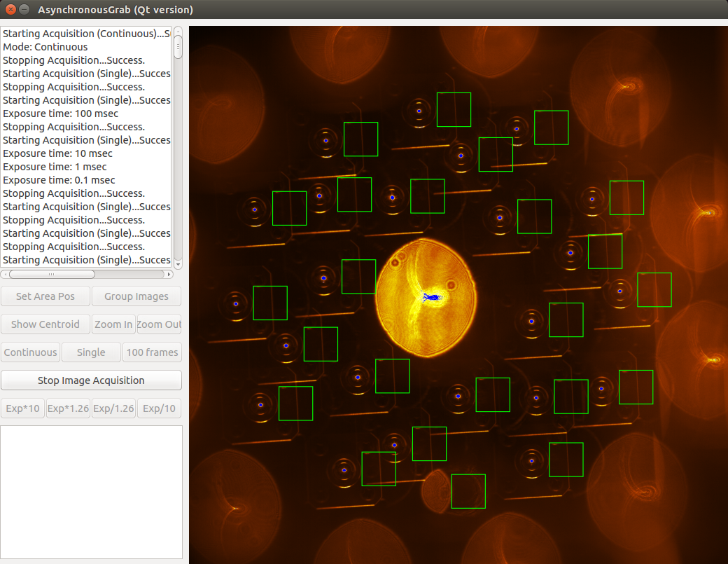Multiply exposure by 10 with Exp*10
Viewport: 728px width, 564px height.
click(22, 408)
